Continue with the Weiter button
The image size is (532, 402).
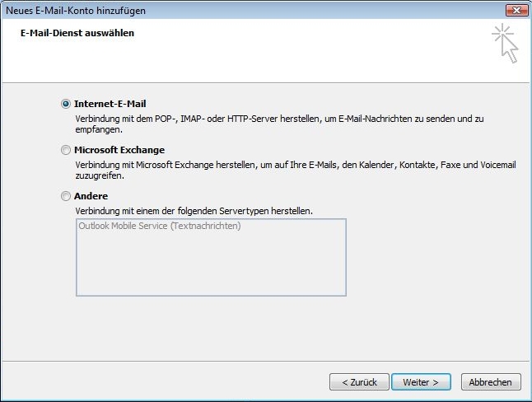pos(421,382)
